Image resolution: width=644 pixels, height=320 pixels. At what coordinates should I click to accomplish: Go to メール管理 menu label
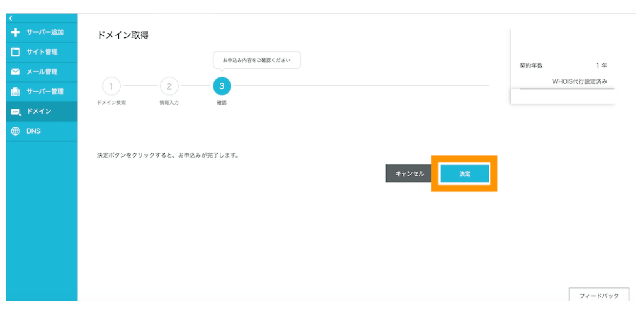click(42, 72)
